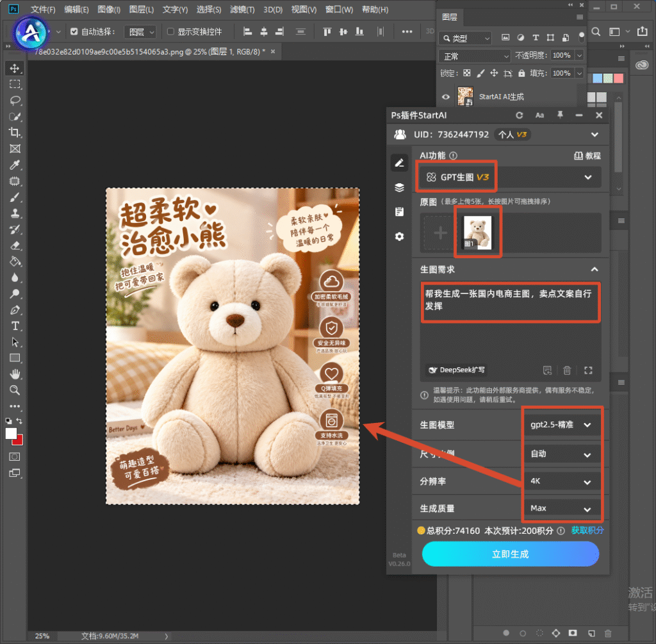
Task: Click the 图层 panel tab
Action: click(x=450, y=17)
